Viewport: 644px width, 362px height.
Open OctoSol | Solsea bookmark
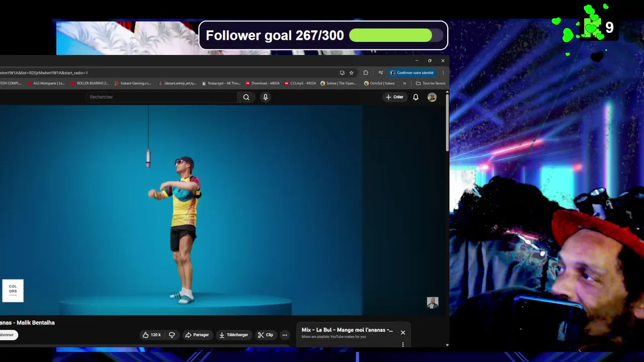coord(379,83)
